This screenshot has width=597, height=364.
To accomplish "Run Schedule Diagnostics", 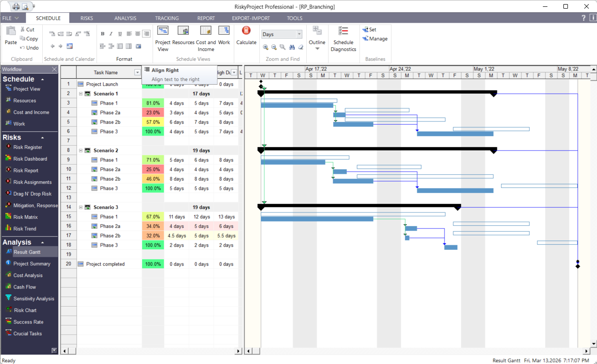I will pyautogui.click(x=344, y=39).
